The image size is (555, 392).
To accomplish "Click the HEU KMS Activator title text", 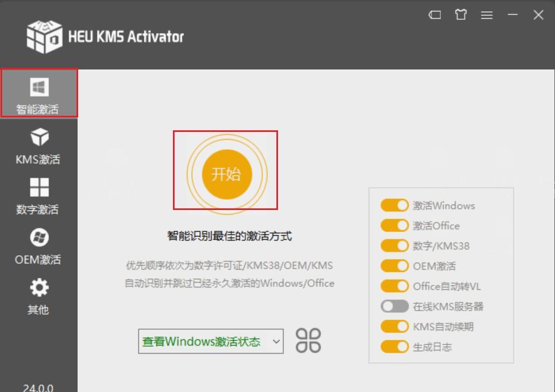I will coord(126,37).
